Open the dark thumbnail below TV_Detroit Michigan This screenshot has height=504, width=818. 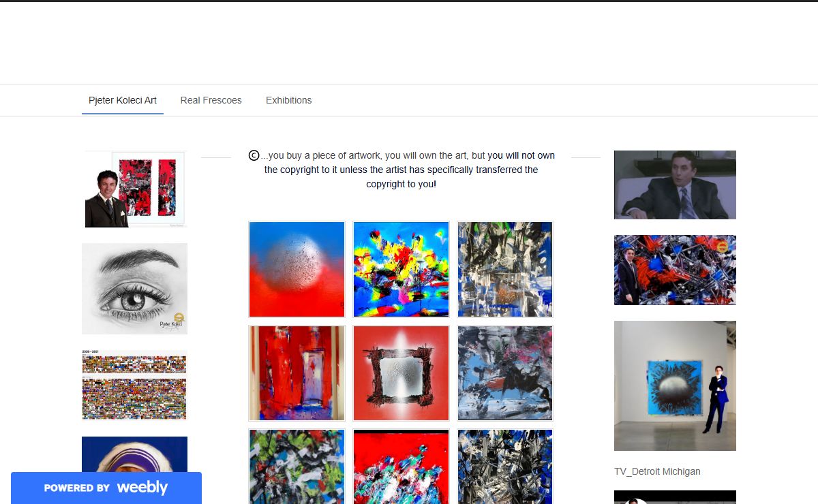[x=675, y=497]
